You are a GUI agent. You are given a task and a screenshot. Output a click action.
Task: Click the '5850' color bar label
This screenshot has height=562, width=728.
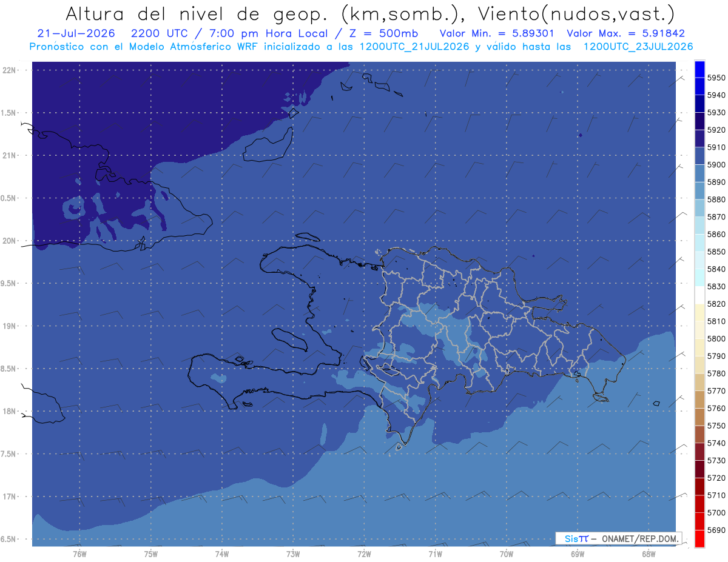716,252
